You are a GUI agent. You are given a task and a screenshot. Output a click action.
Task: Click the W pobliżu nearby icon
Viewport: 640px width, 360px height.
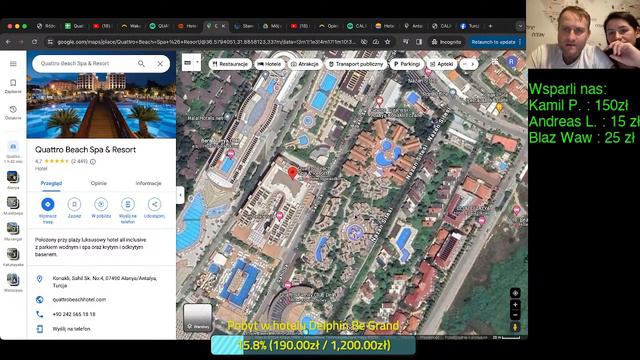pos(101,204)
